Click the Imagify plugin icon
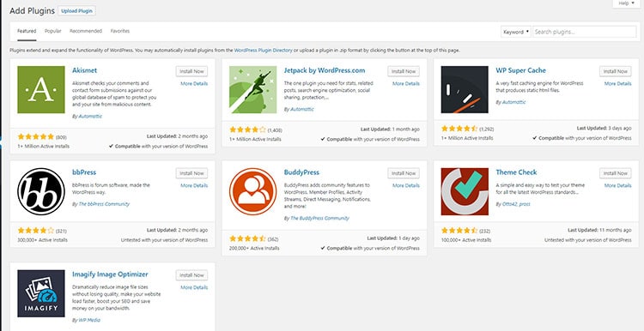 point(41,293)
